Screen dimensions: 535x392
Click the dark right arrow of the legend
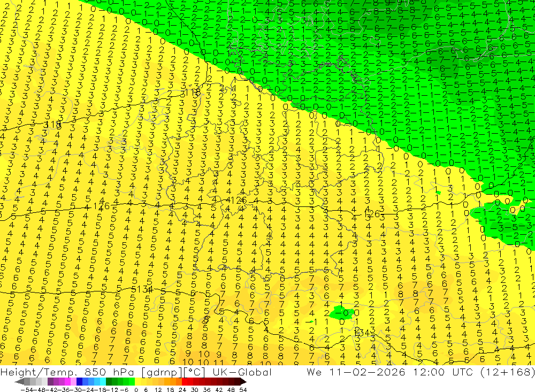pos(243,382)
